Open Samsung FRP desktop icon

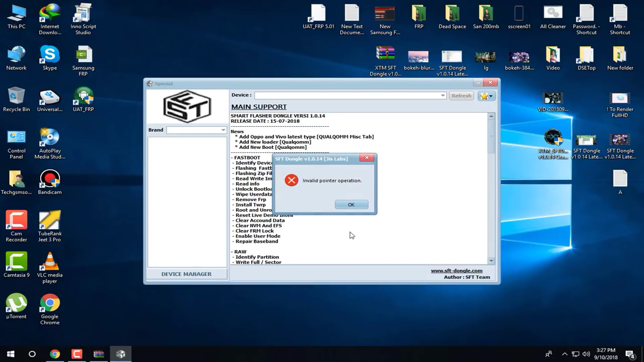pos(83,61)
